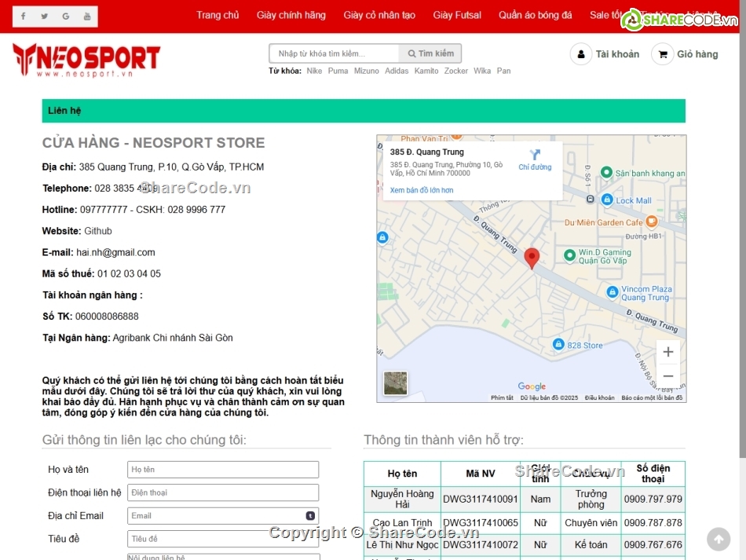This screenshot has width=746, height=560.
Task: Focus the keyword search box
Action: pyautogui.click(x=334, y=53)
